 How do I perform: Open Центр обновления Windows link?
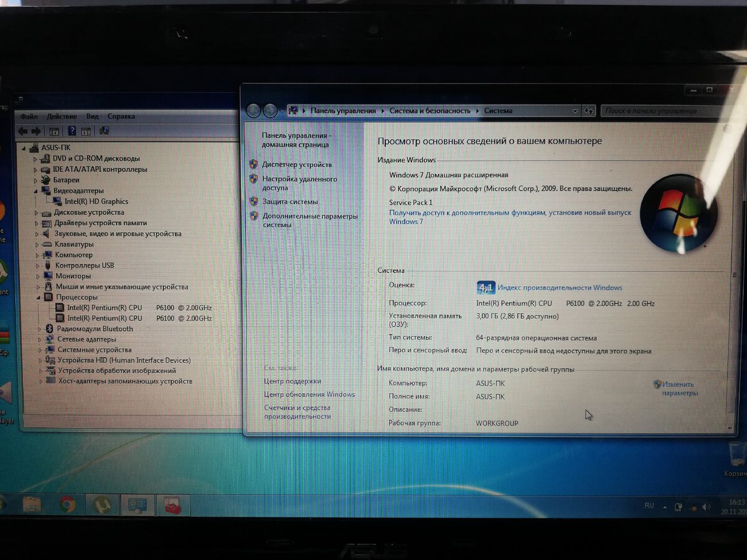point(309,394)
